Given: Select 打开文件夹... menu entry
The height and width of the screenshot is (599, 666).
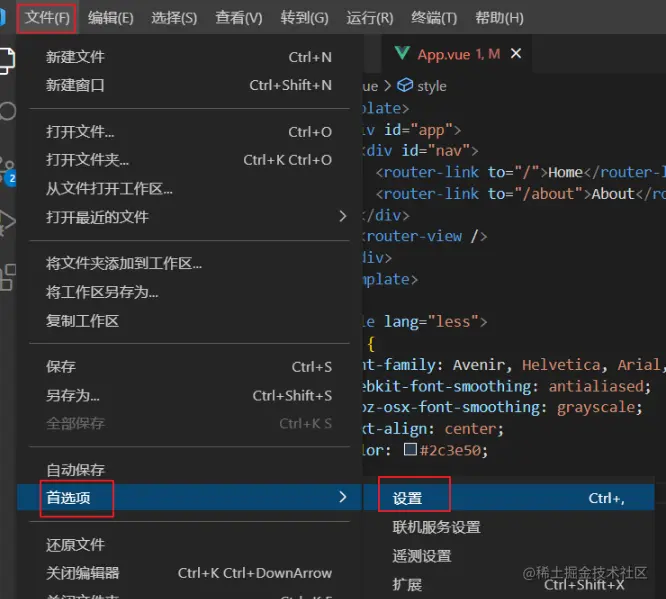Looking at the screenshot, I should click(189, 160).
